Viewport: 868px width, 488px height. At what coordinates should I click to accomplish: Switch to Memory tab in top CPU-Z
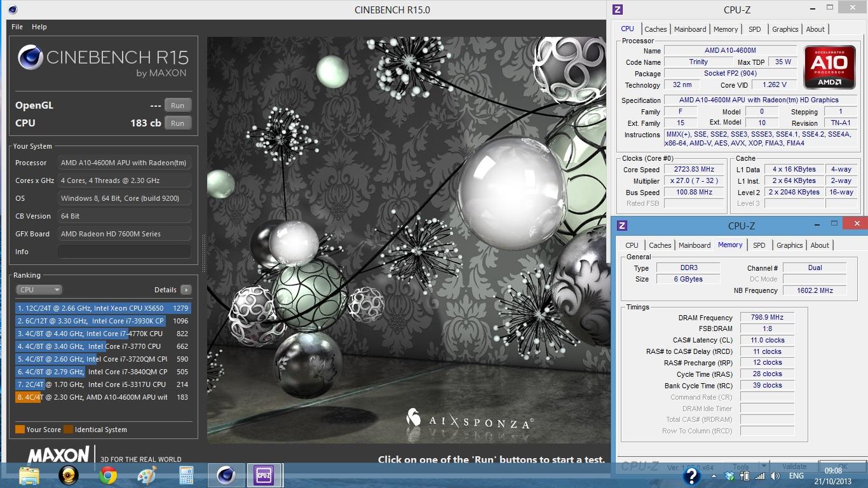click(x=726, y=29)
